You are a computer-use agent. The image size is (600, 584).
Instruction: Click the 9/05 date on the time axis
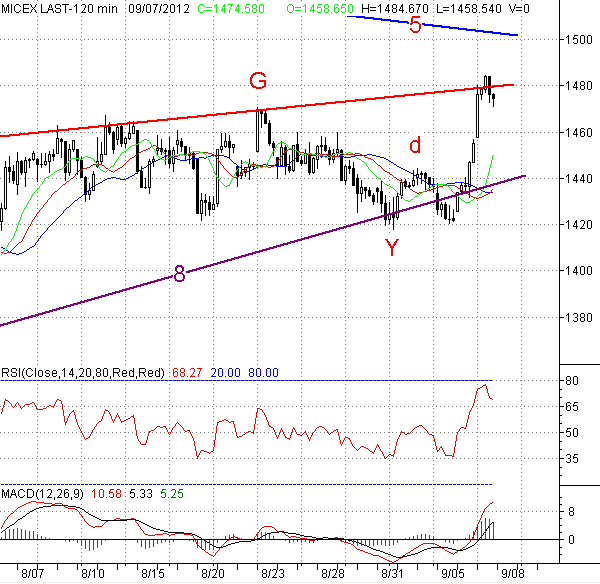[454, 574]
